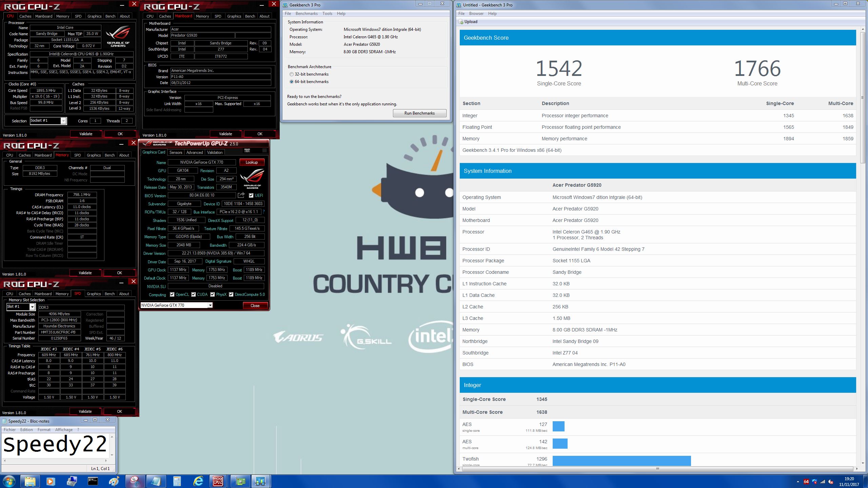
Task: Open the GPU-Z hamburger menu icon
Action: coord(264,150)
